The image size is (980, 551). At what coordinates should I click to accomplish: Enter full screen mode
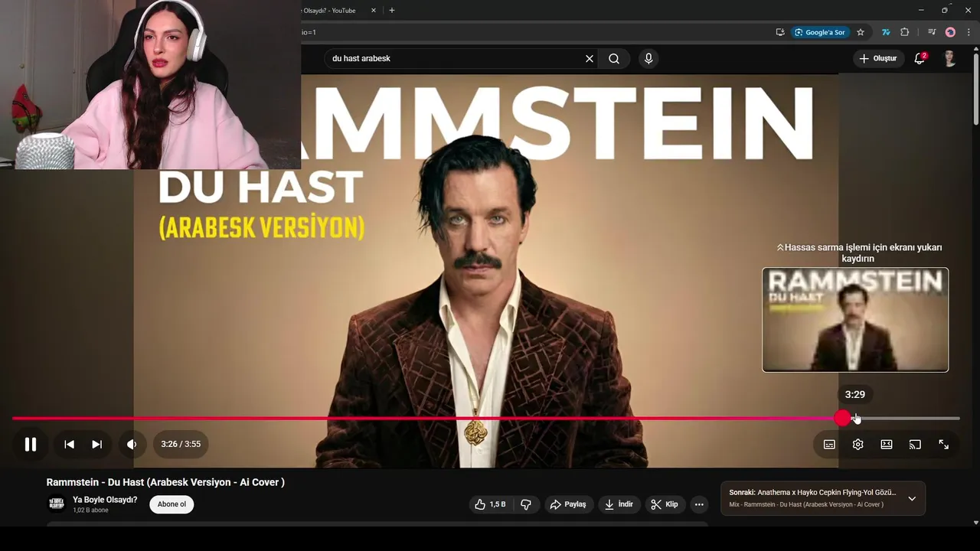pyautogui.click(x=943, y=444)
